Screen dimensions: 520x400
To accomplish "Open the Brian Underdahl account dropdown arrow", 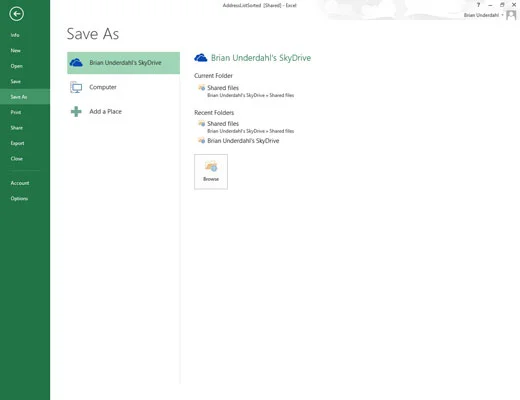I will tap(502, 15).
